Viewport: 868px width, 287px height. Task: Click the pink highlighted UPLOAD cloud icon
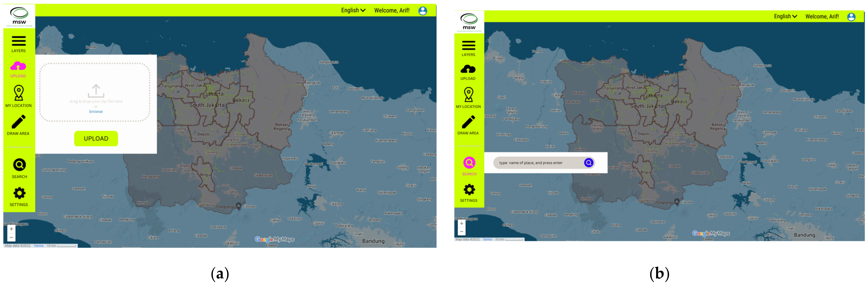[18, 66]
